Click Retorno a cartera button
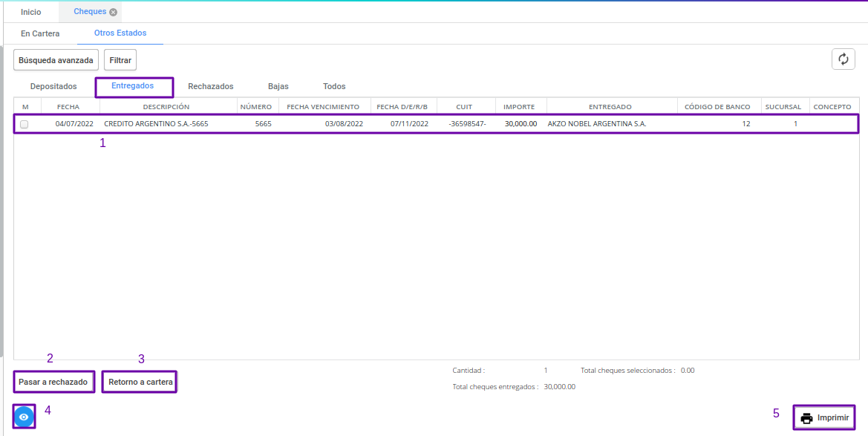 click(140, 383)
